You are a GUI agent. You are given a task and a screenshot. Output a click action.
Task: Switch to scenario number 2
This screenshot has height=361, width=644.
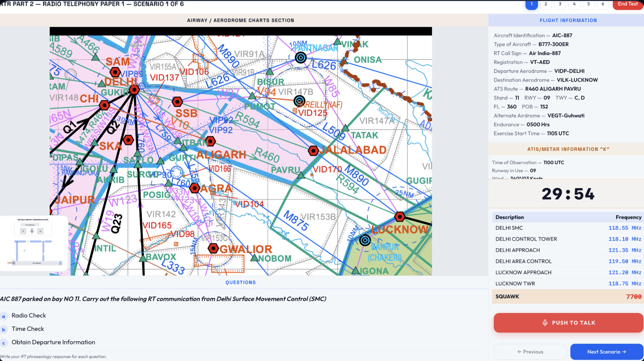coord(545,5)
